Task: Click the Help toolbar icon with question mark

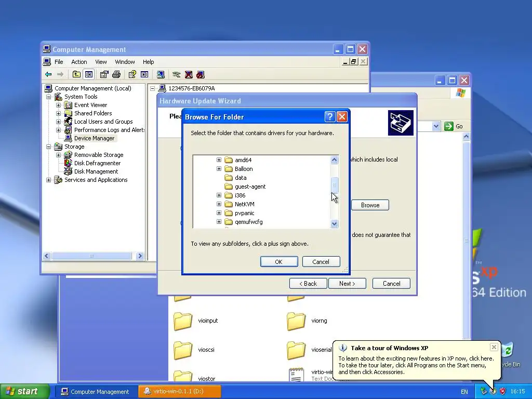Action: coord(132,74)
